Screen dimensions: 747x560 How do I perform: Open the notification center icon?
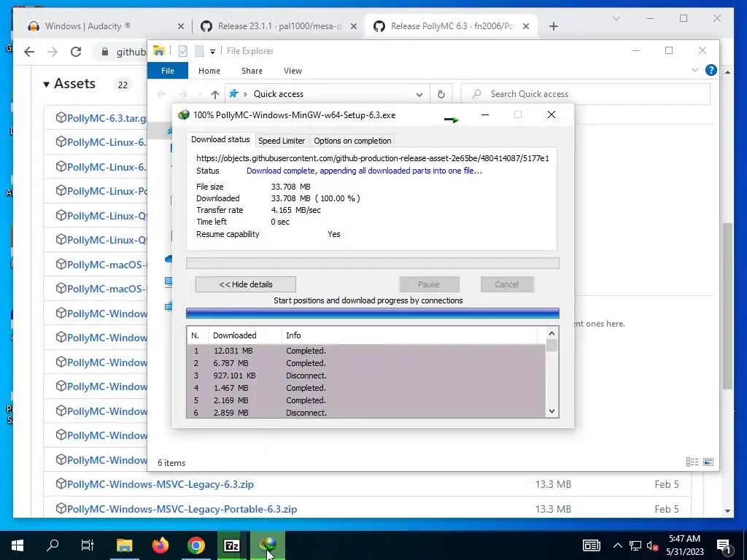724,545
